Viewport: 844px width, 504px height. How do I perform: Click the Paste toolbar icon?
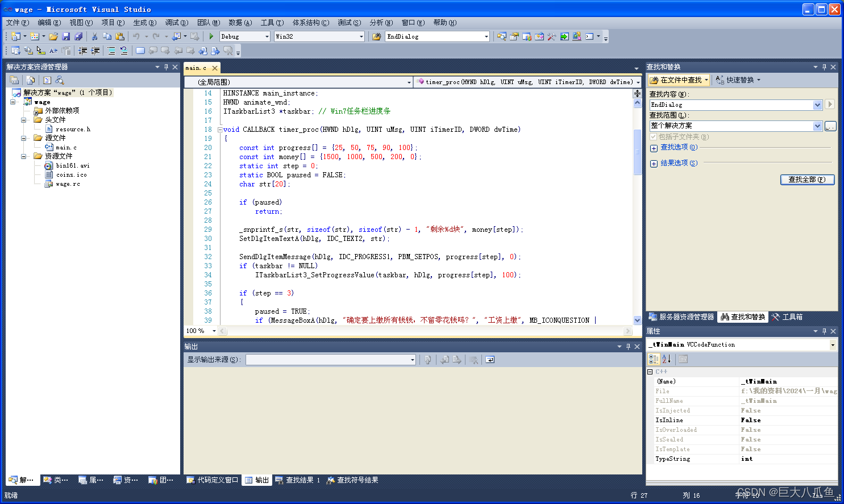[119, 36]
